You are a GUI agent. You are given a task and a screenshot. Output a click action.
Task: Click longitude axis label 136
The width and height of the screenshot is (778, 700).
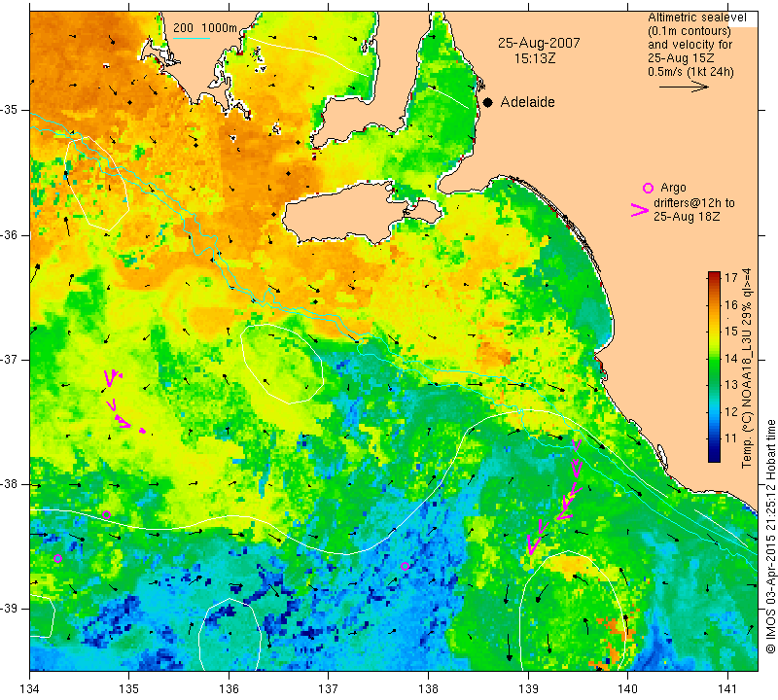pos(230,689)
